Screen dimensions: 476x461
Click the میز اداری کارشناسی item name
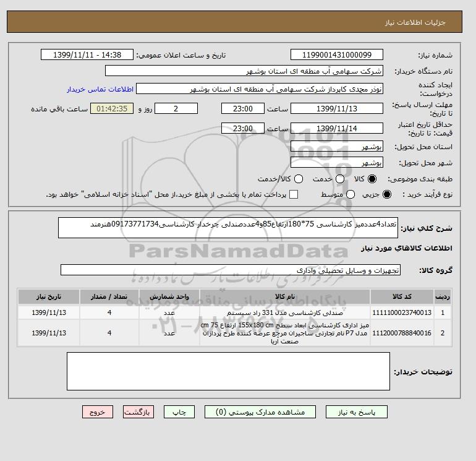[x=285, y=333]
